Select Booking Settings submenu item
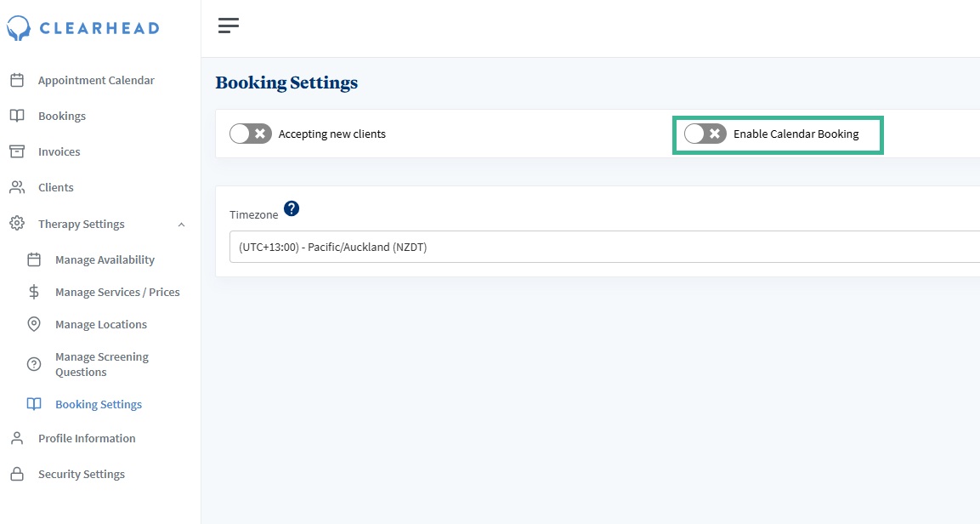Viewport: 980px width, 524px height. pos(99,404)
